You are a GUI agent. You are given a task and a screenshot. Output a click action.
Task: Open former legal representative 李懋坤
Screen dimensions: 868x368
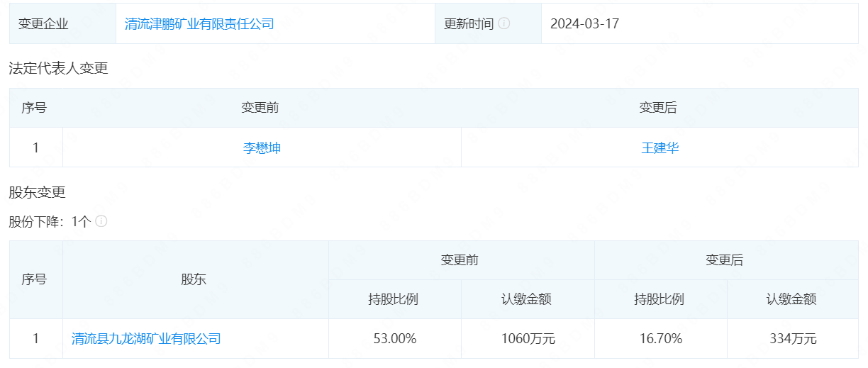pyautogui.click(x=262, y=147)
